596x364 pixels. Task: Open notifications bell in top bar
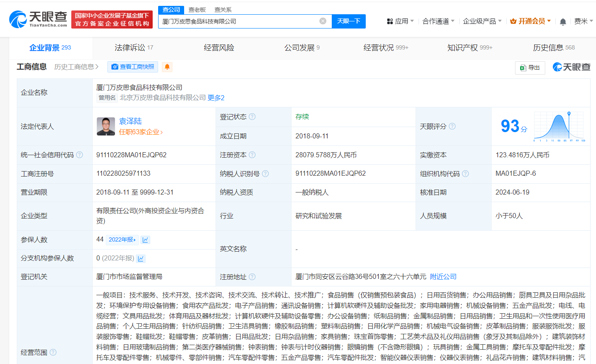coord(563,21)
